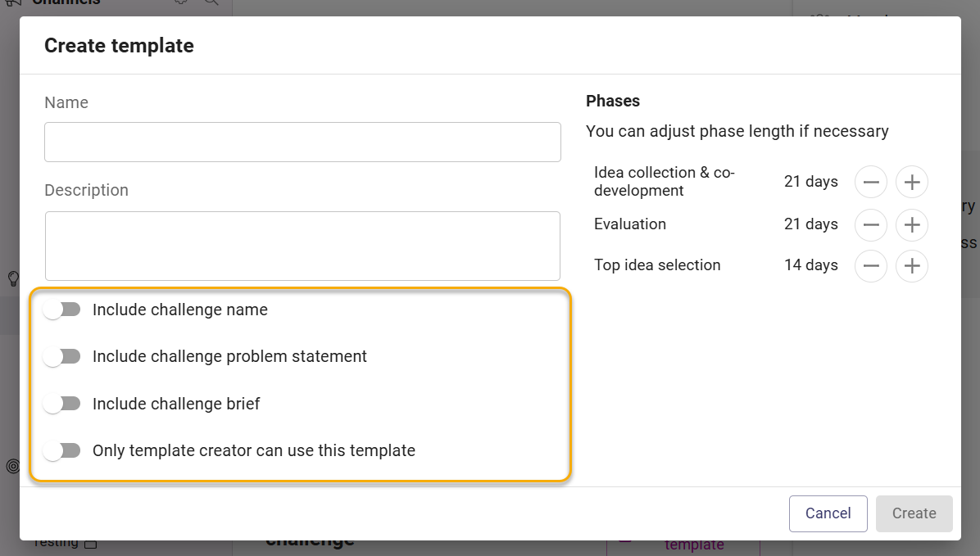Decrease Idea collection & co-development phase length
Image resolution: width=980 pixels, height=556 pixels.
pos(871,182)
